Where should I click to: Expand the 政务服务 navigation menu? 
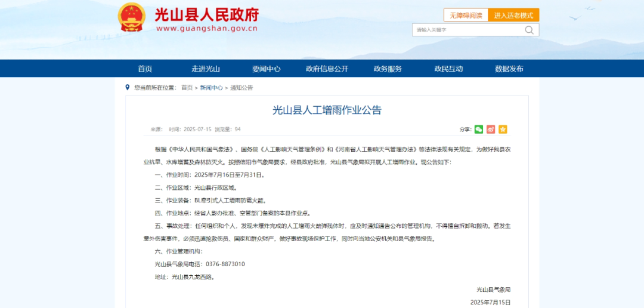(388, 69)
